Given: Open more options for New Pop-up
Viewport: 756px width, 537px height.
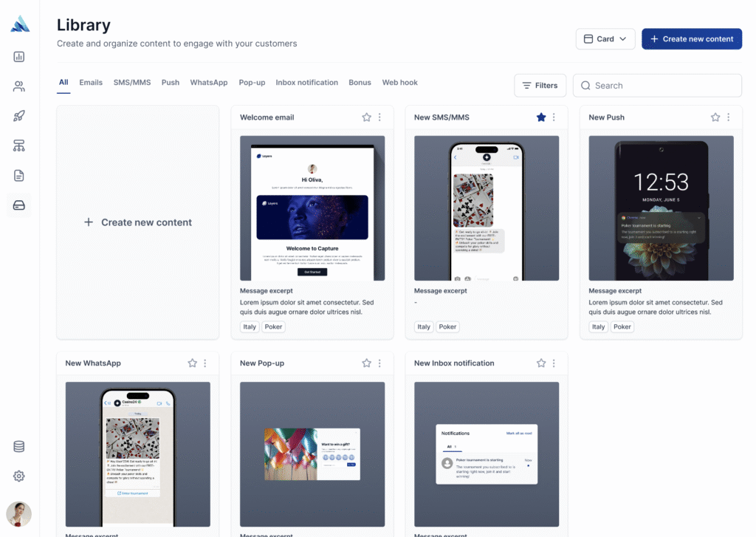Looking at the screenshot, I should click(380, 363).
